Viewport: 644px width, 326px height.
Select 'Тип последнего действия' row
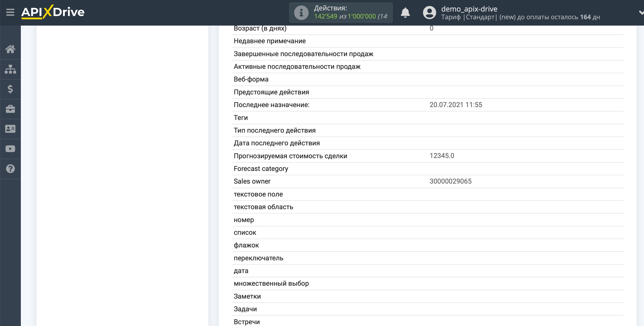click(x=428, y=130)
